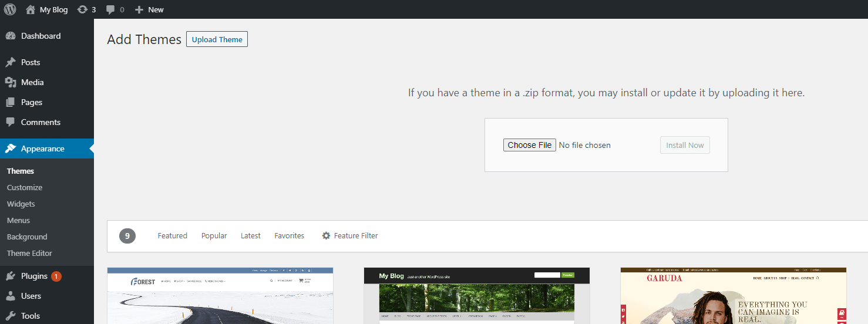Open the Customize submenu link
Viewport: 868px width, 324px height.
tap(25, 187)
